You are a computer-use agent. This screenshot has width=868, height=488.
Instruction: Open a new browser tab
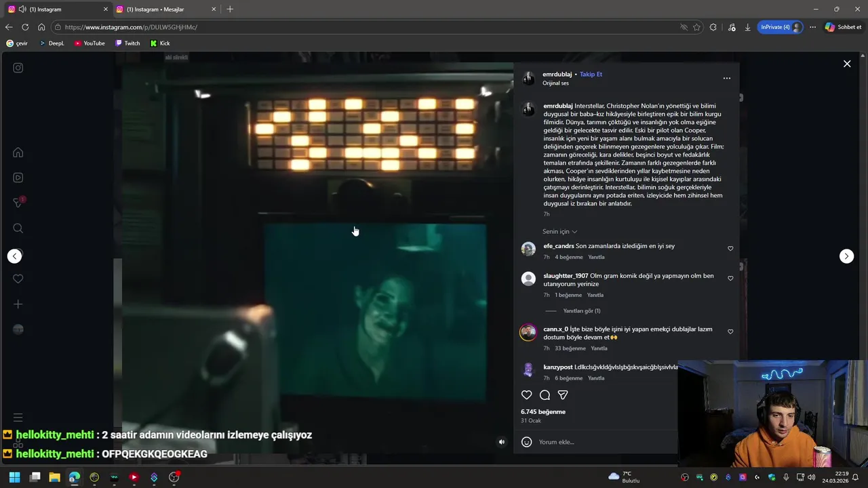230,9
